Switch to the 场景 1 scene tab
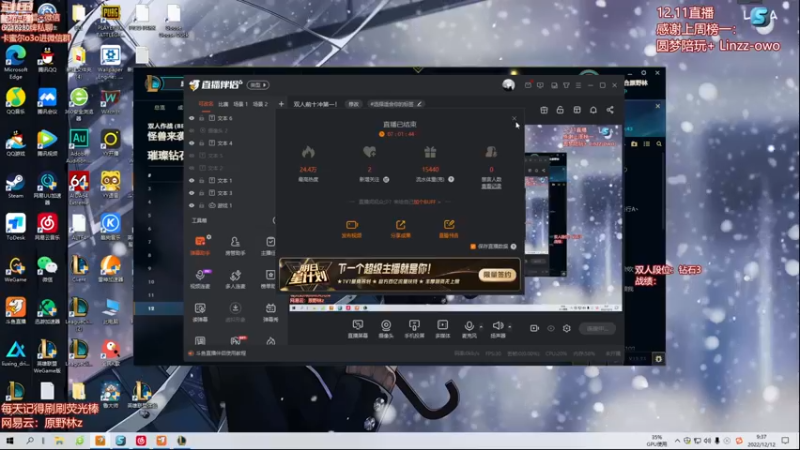 coord(240,104)
